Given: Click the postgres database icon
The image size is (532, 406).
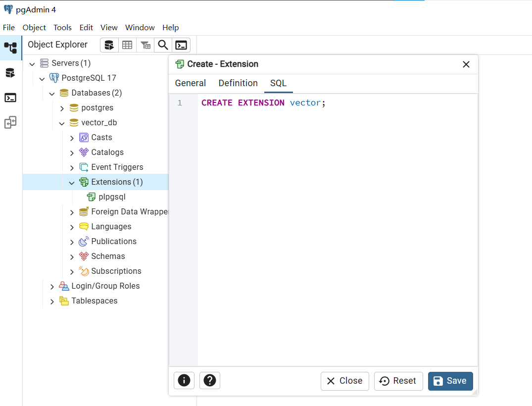Looking at the screenshot, I should (x=74, y=108).
